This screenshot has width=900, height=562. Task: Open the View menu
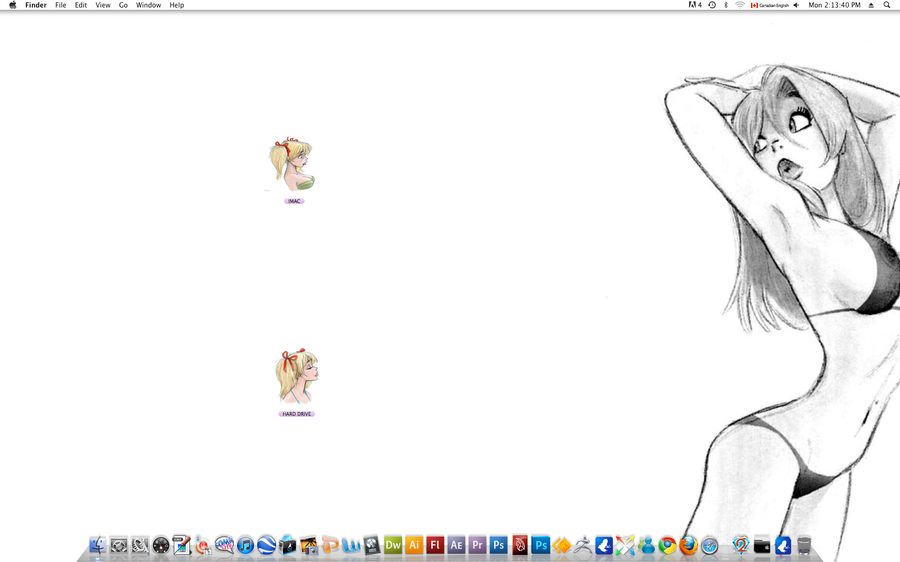103,5
